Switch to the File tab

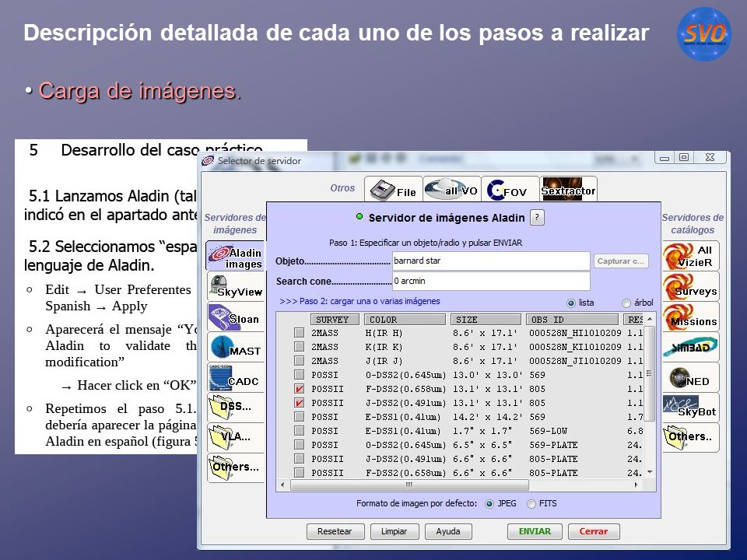point(394,190)
